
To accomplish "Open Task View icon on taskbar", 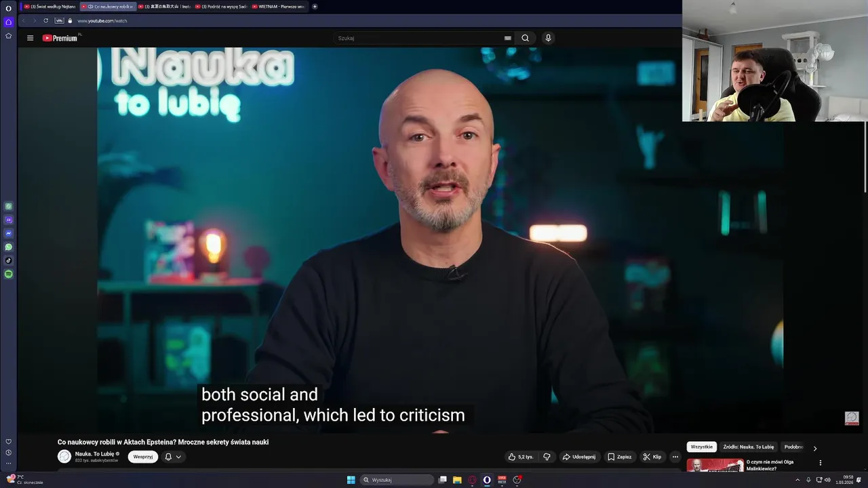I will point(443,480).
